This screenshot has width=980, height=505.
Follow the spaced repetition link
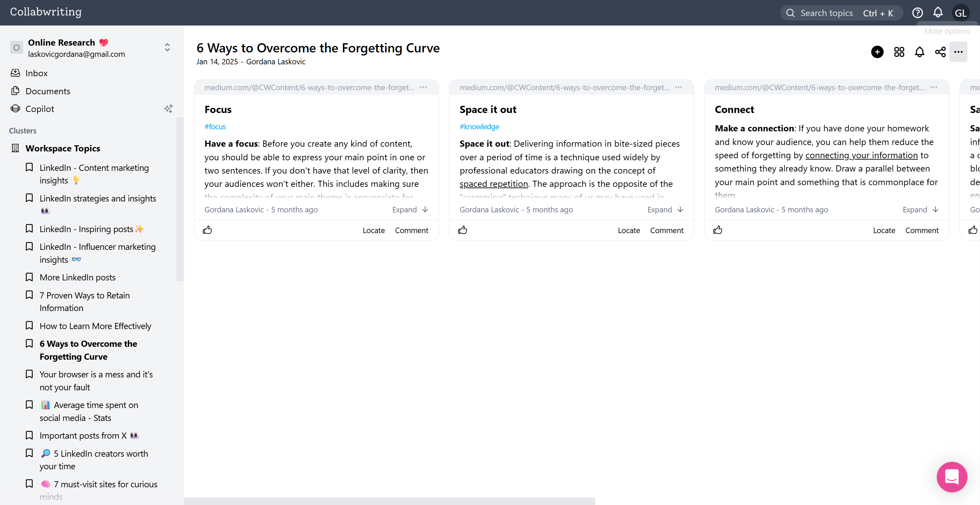click(x=493, y=184)
